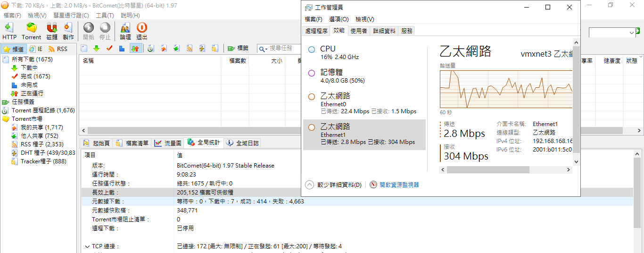Image resolution: width=644 pixels, height=253 pixels.
Task: Click Task Manager horizontal scrollbar right arrow
Action: 569,169
